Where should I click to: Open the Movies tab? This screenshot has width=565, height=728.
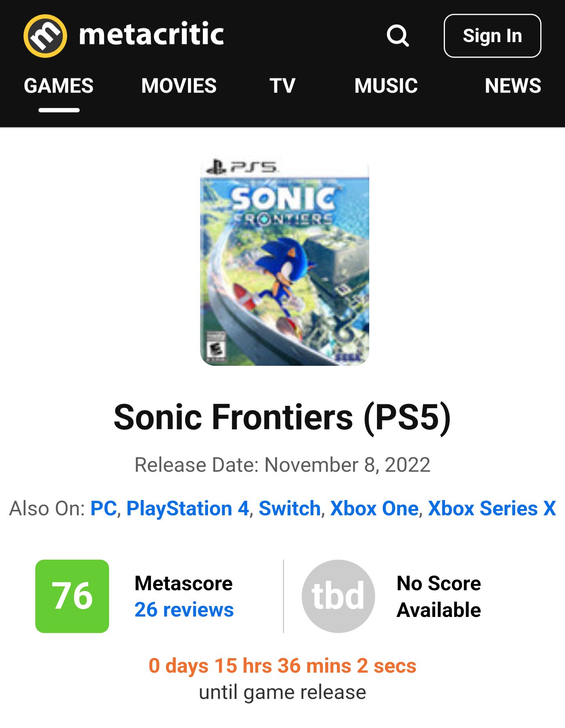tap(179, 86)
